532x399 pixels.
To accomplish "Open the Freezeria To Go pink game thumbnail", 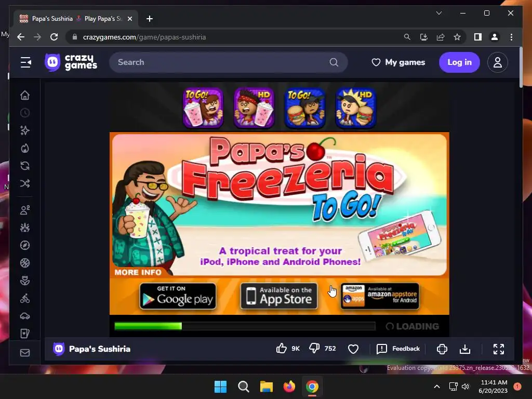I will 203,108.
